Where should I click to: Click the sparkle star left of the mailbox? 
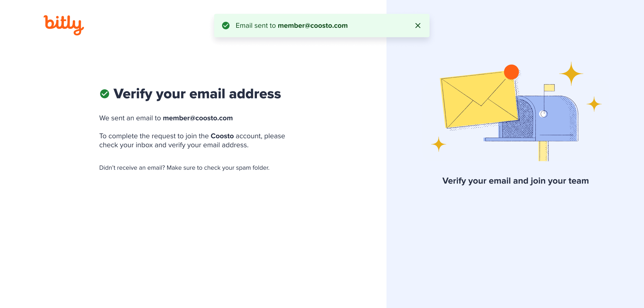(x=439, y=144)
